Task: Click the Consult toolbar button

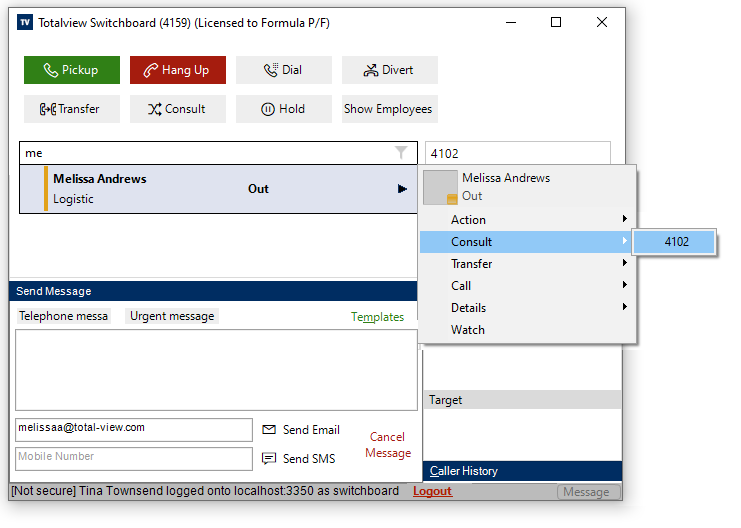Action: [178, 109]
